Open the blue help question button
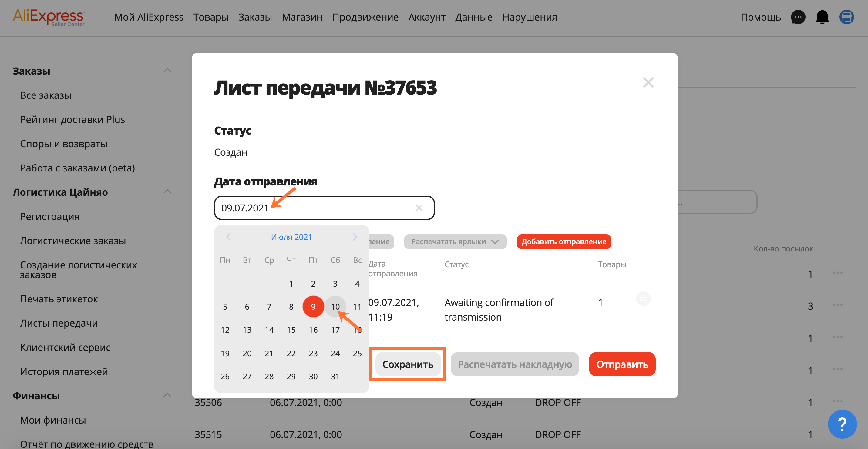The image size is (868, 449). pyautogui.click(x=842, y=424)
